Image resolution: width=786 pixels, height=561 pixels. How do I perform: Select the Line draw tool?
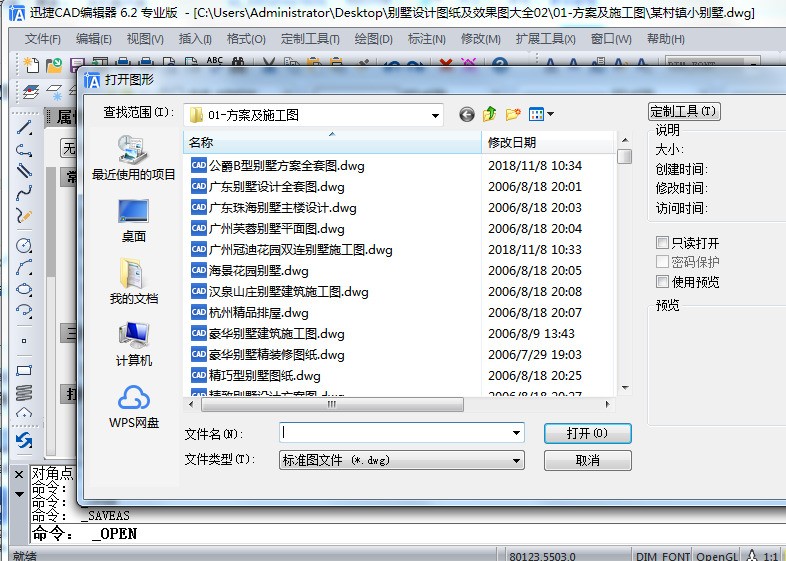pos(24,128)
